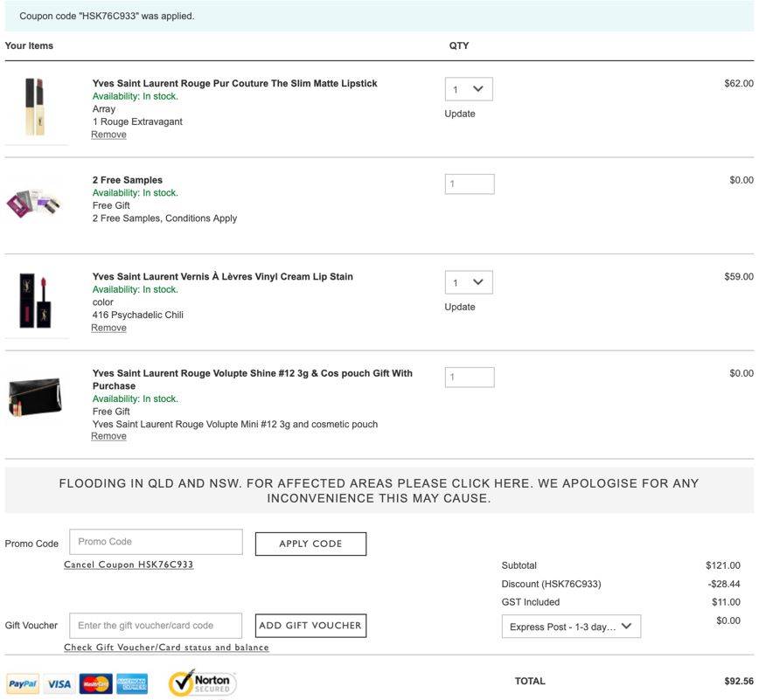Click the '416 Psychadelic Chili' color text
This screenshot has width=759, height=700.
(x=138, y=315)
